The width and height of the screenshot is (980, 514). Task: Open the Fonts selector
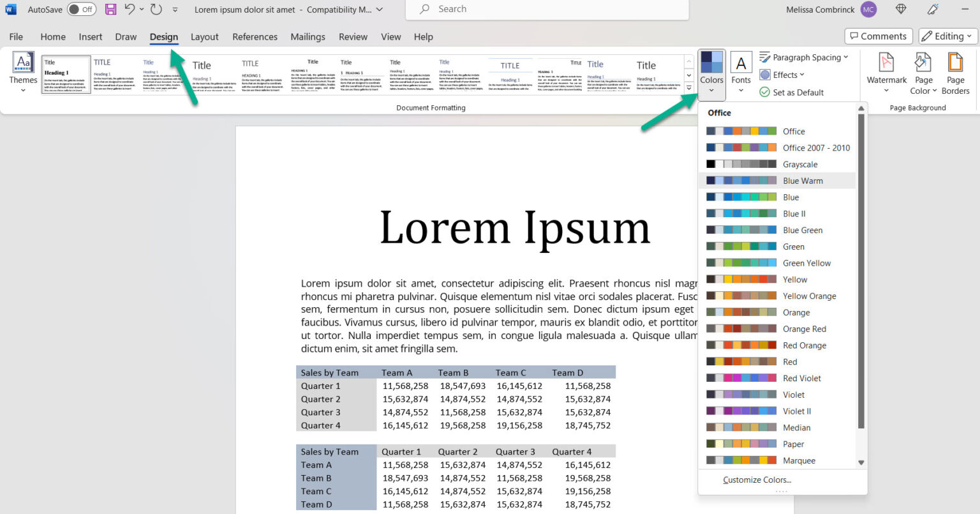[741, 72]
